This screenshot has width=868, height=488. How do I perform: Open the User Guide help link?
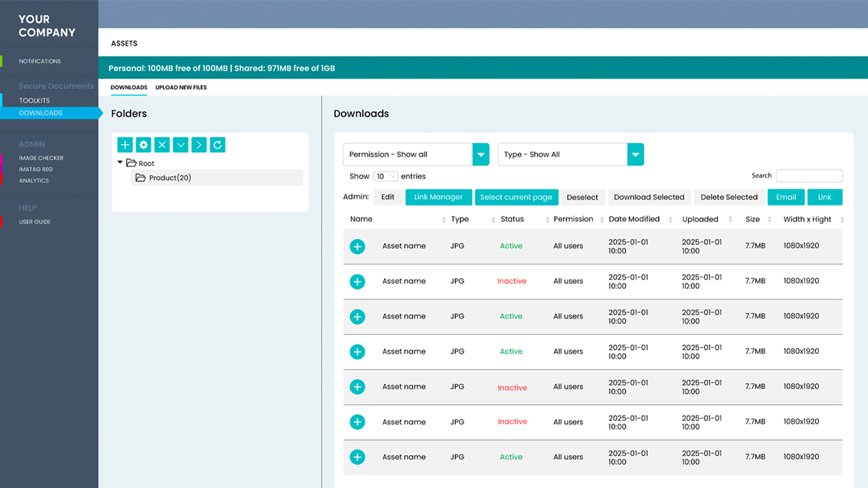[35, 222]
